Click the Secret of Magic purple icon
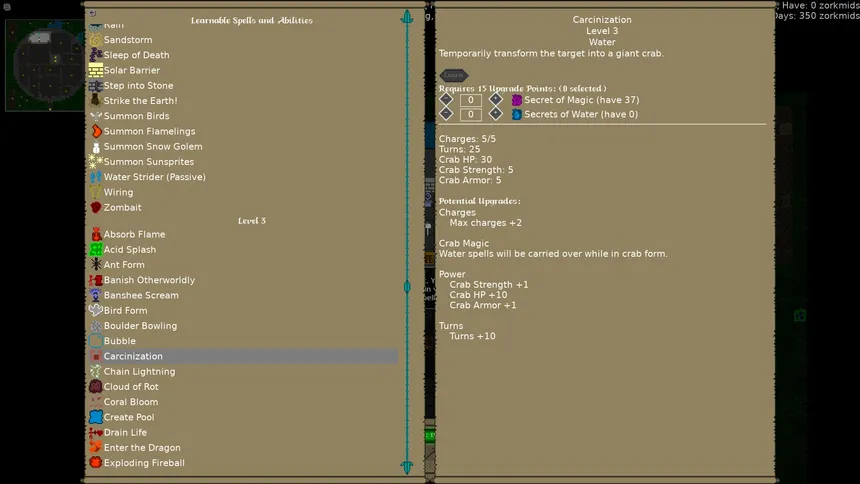The width and height of the screenshot is (860, 484). coord(517,100)
